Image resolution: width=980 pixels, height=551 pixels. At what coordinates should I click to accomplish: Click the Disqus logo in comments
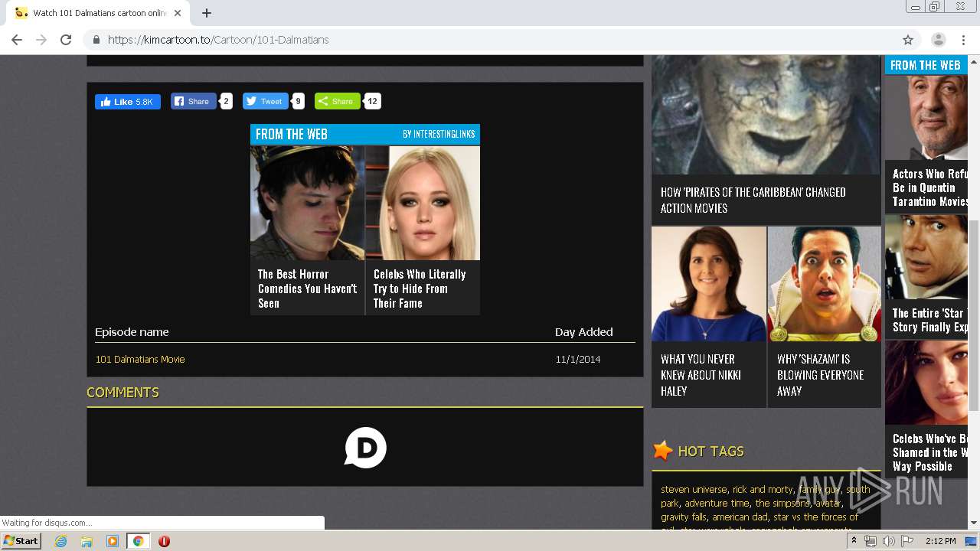click(x=365, y=448)
